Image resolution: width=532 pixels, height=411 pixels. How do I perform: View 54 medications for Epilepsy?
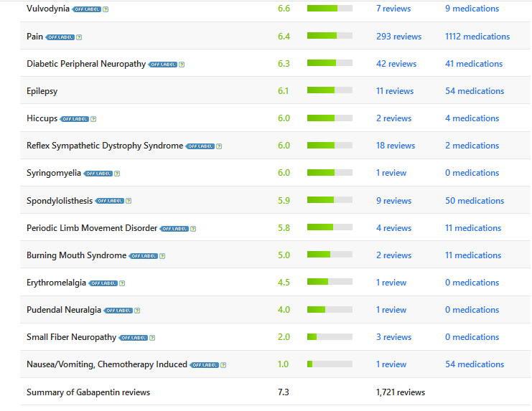click(474, 91)
